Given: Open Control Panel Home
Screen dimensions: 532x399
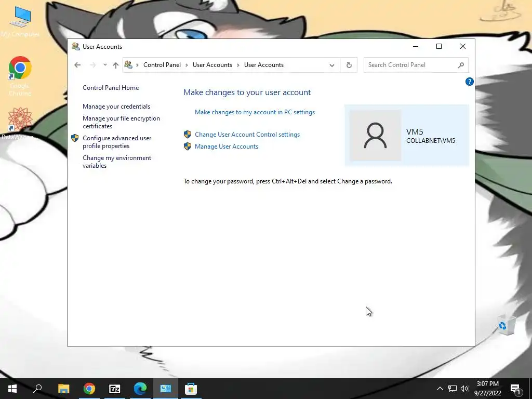Looking at the screenshot, I should click(x=111, y=87).
